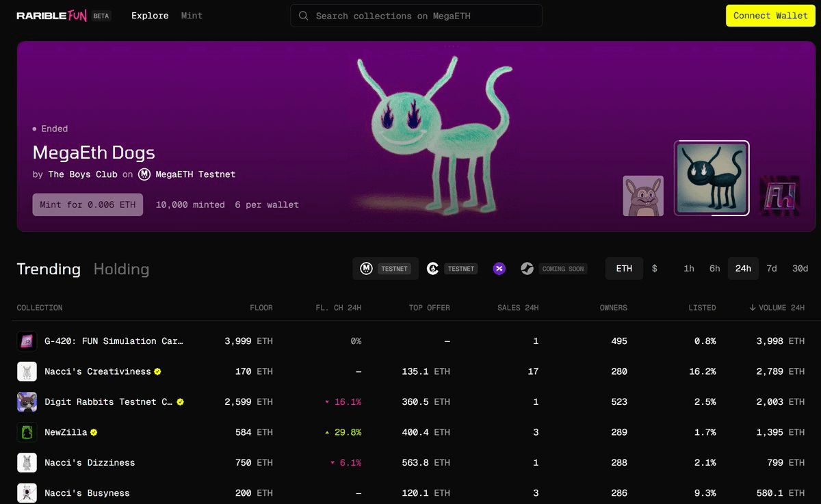
Task: Set time range to 24h
Action: [743, 269]
